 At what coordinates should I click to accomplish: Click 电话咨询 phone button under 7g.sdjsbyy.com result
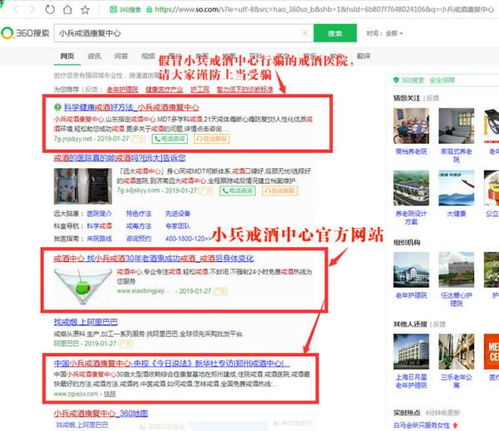237,191
